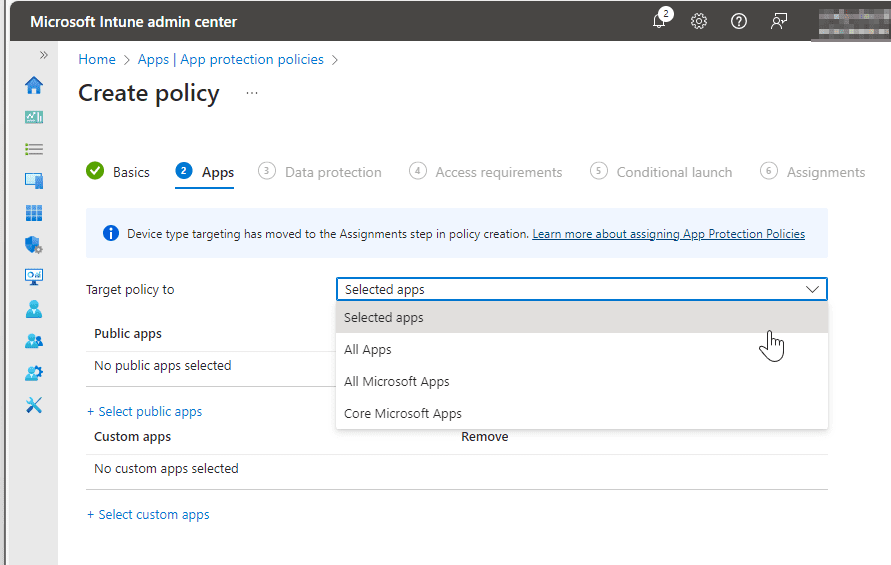The height and width of the screenshot is (565, 891).
Task: Open Learn more about assigning App Protection Policies
Action: point(668,234)
